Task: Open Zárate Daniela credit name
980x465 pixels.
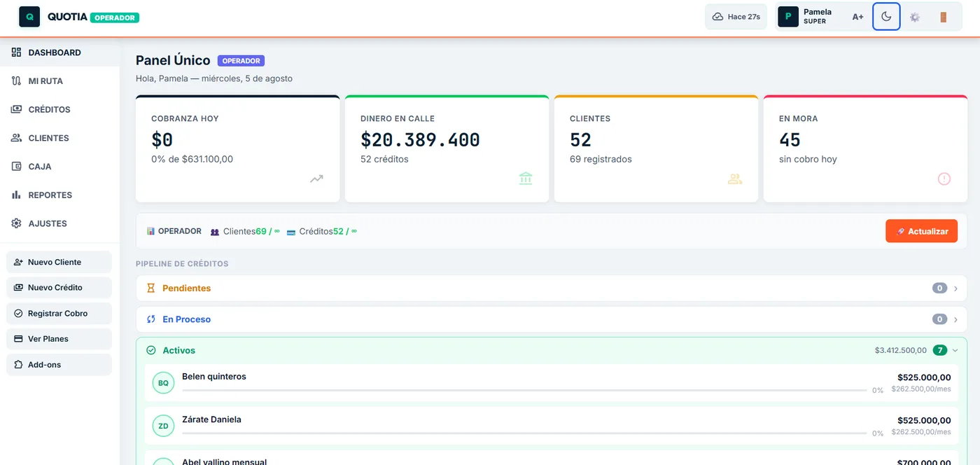Action: pos(211,419)
